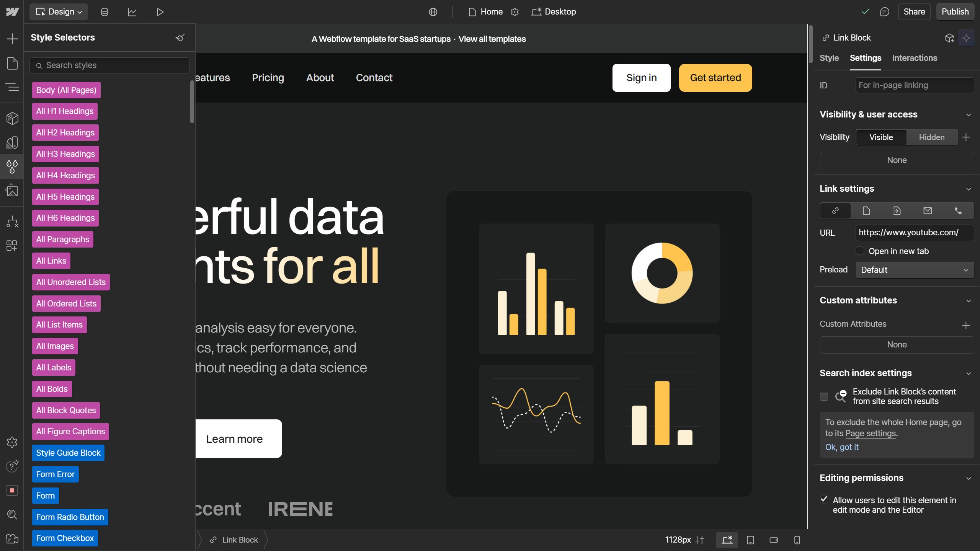
Task: Select the mobile portrait breakpoint icon
Action: 797,540
